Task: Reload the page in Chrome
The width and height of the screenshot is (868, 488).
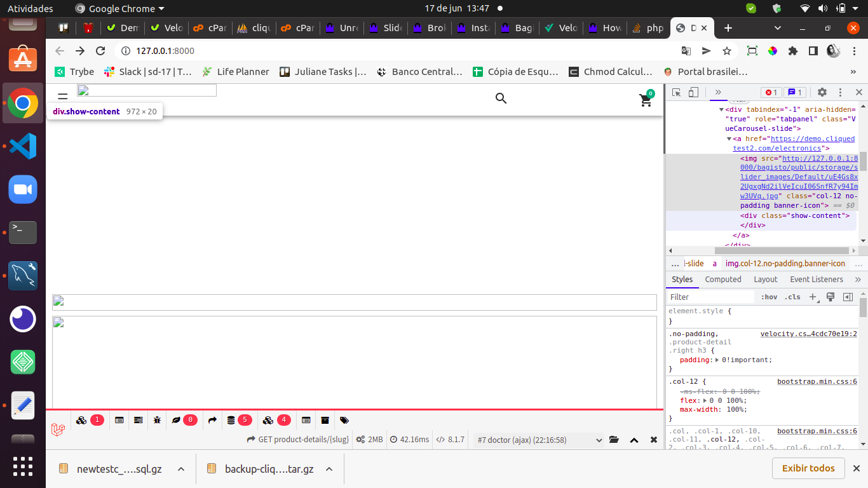Action: (x=100, y=51)
